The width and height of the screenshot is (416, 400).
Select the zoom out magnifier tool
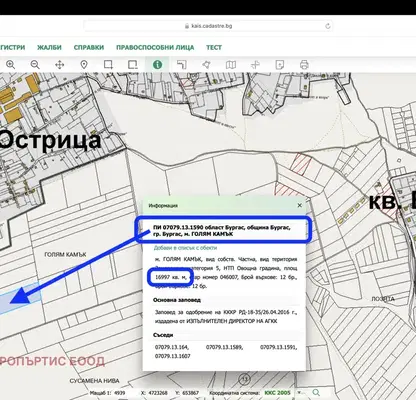click(x=35, y=64)
